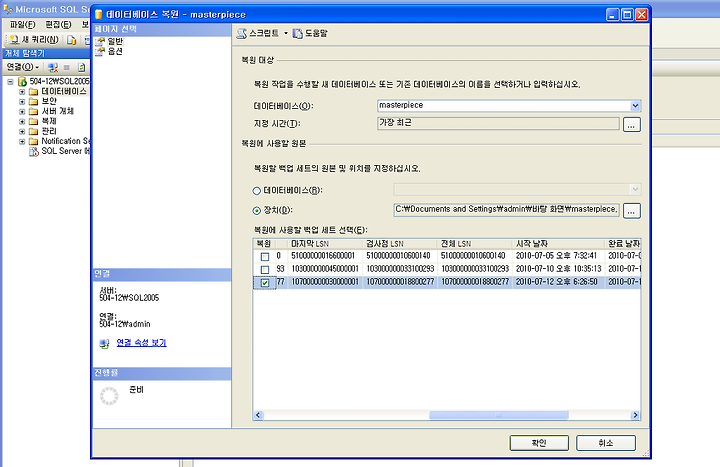Open 도움말 (Help) in dialog toolbar
Image resolution: width=720 pixels, height=467 pixels.
click(310, 34)
